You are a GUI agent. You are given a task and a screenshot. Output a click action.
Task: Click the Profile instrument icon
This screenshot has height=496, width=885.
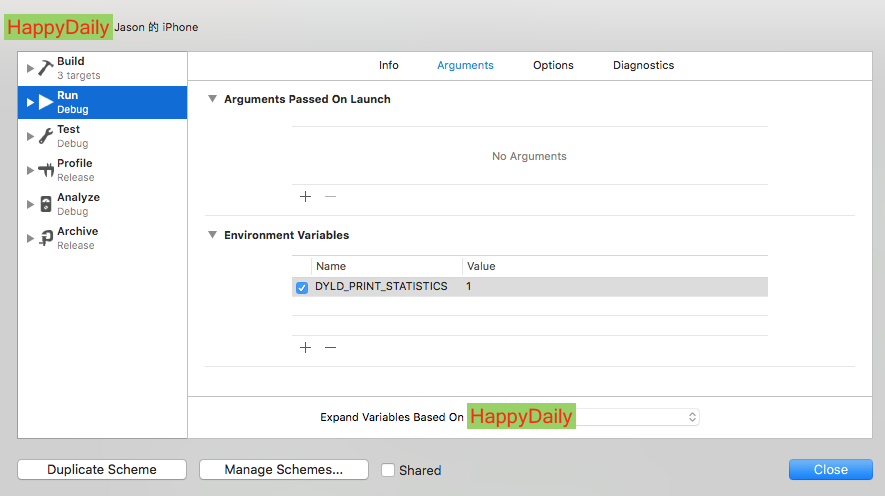pyautogui.click(x=46, y=170)
